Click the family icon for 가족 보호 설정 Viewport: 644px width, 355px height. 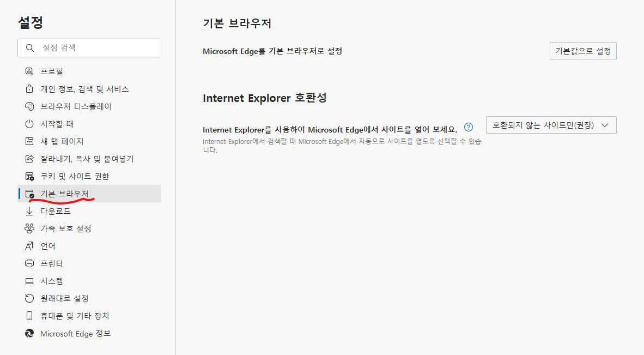coord(29,228)
